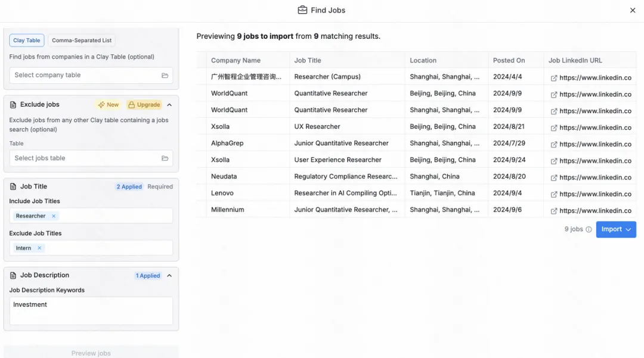
Task: Remove the Intern excluded title tag
Action: point(39,248)
